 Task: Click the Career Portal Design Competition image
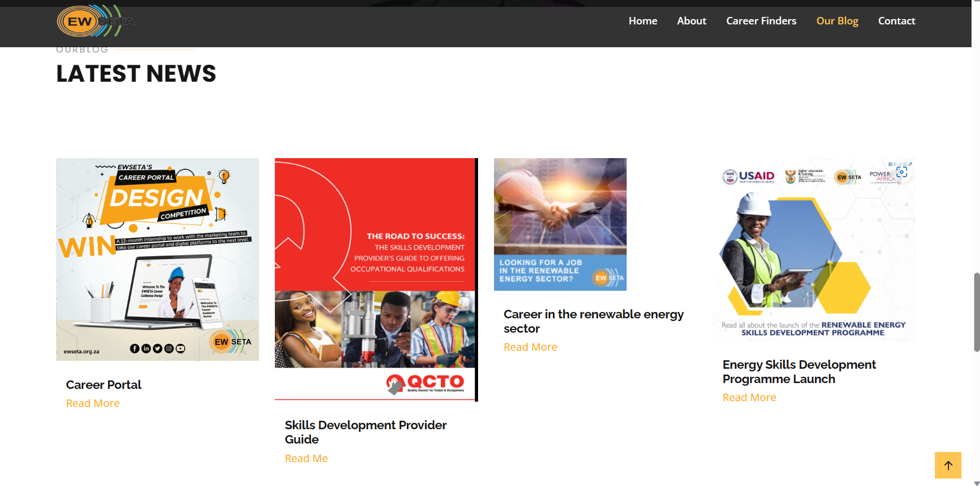tap(158, 259)
